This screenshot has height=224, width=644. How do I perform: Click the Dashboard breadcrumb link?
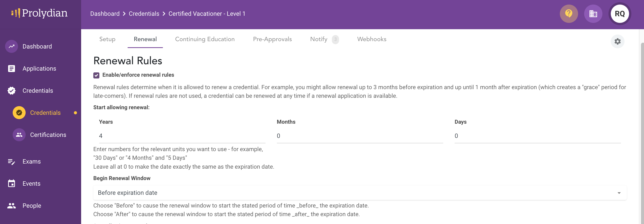point(105,14)
